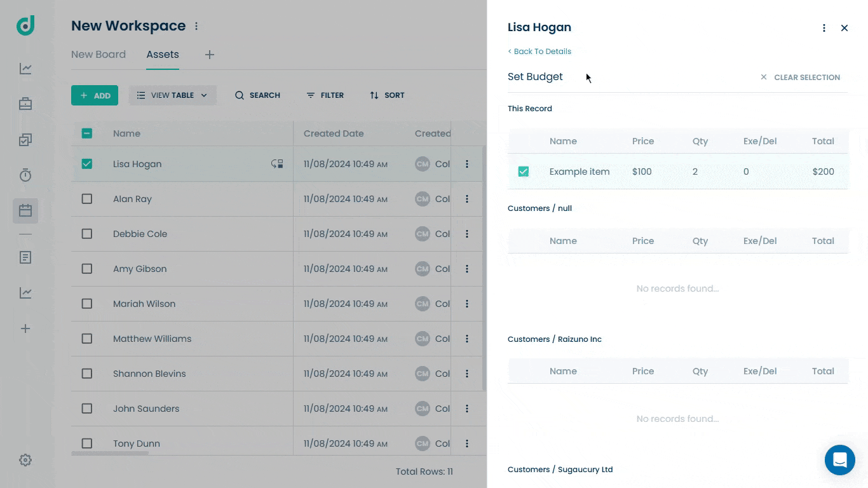Uncheck the Lisa Hogan row checkbox
The width and height of the screenshot is (868, 488).
tap(87, 164)
